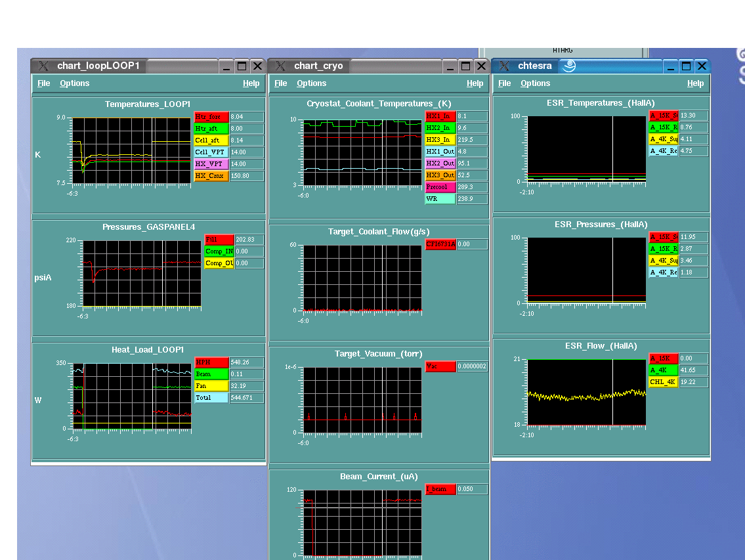This screenshot has width=745, height=560.
Task: Click X window-menu icon of chart_cryo
Action: tap(280, 66)
